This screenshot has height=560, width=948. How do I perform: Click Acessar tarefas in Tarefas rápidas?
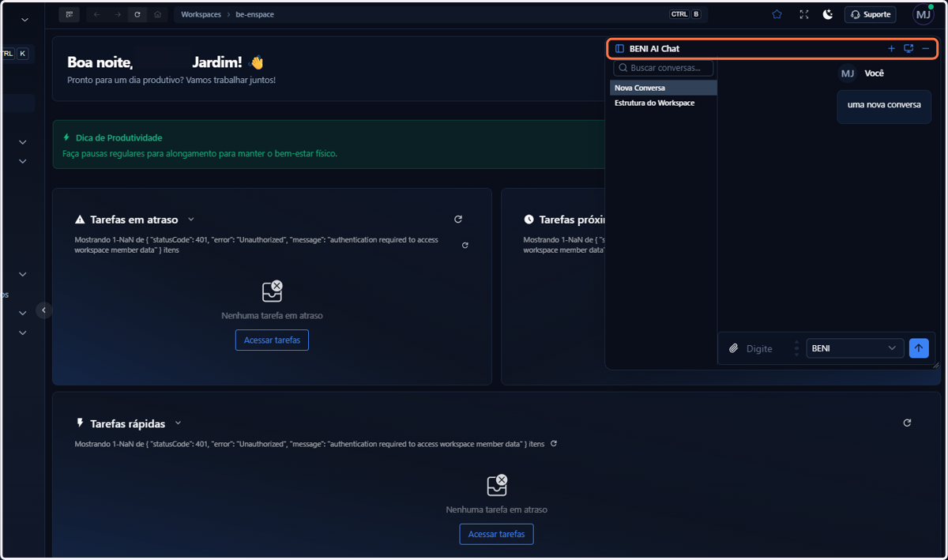[x=496, y=534]
